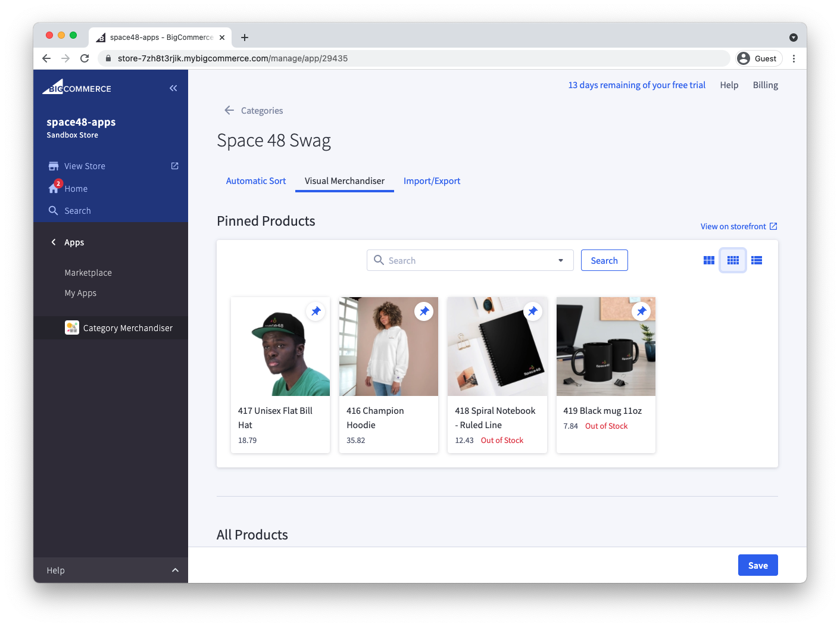
Task: Switch to small grid view
Action: 733,260
